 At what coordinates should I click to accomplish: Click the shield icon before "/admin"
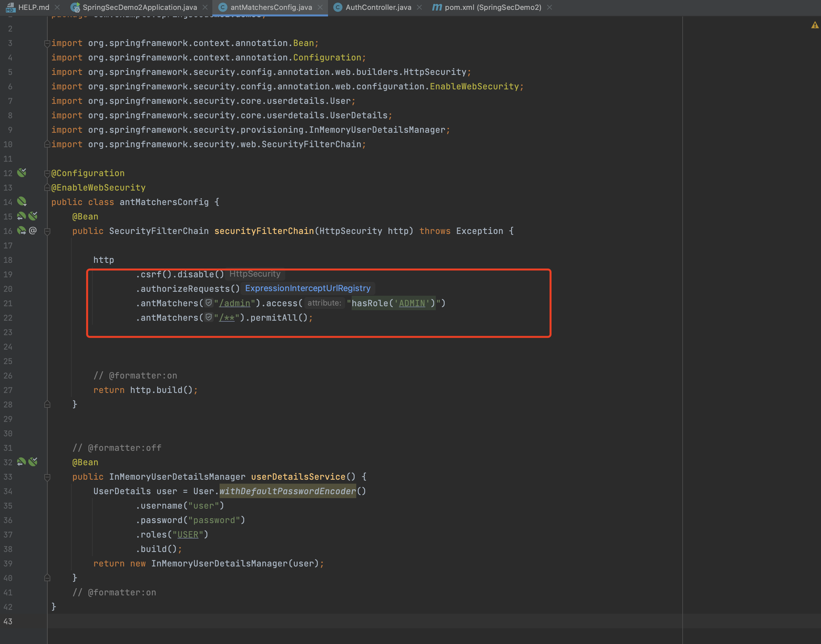209,303
